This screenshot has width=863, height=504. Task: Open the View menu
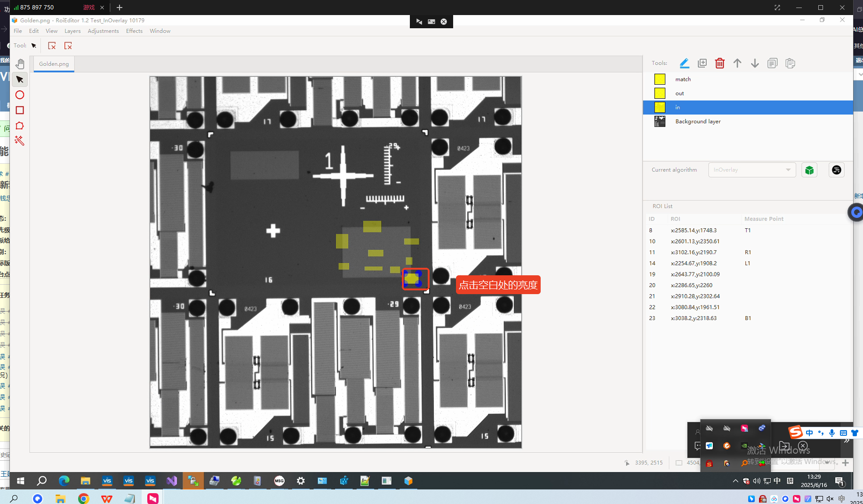point(52,31)
